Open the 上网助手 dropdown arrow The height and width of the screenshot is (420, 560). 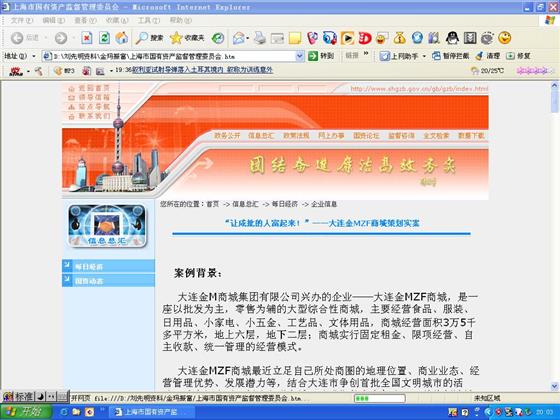pos(424,56)
